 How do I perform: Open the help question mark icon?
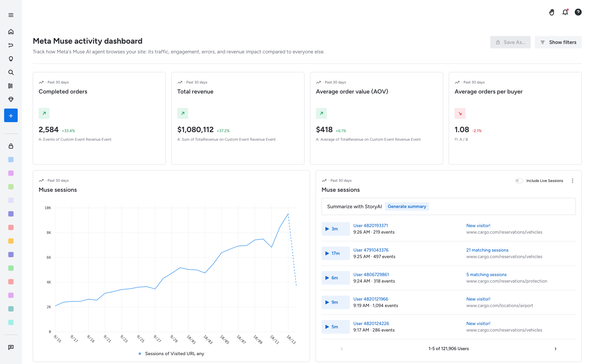(578, 12)
